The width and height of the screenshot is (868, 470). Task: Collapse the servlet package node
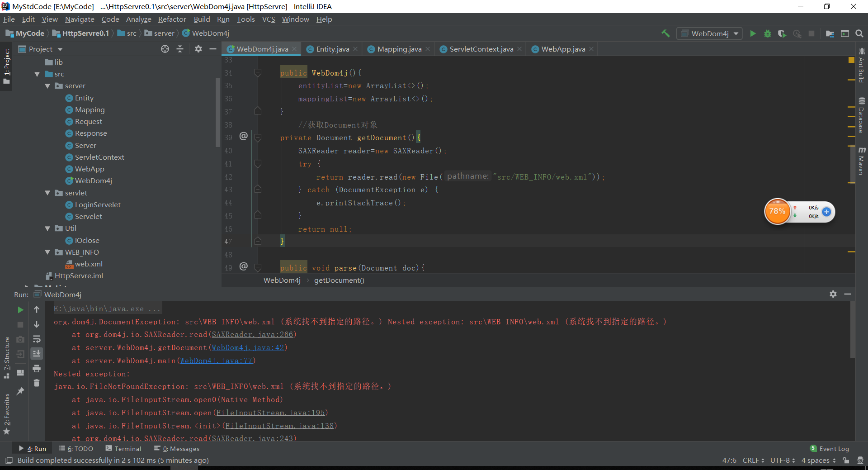pyautogui.click(x=47, y=193)
